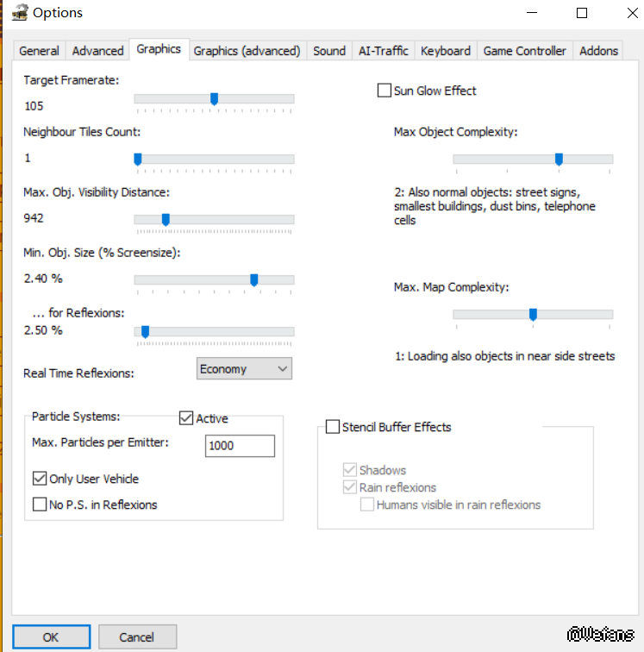Viewport: 644px width, 652px height.
Task: Enable Stencil Buffer Effects checkbox
Action: [x=333, y=427]
